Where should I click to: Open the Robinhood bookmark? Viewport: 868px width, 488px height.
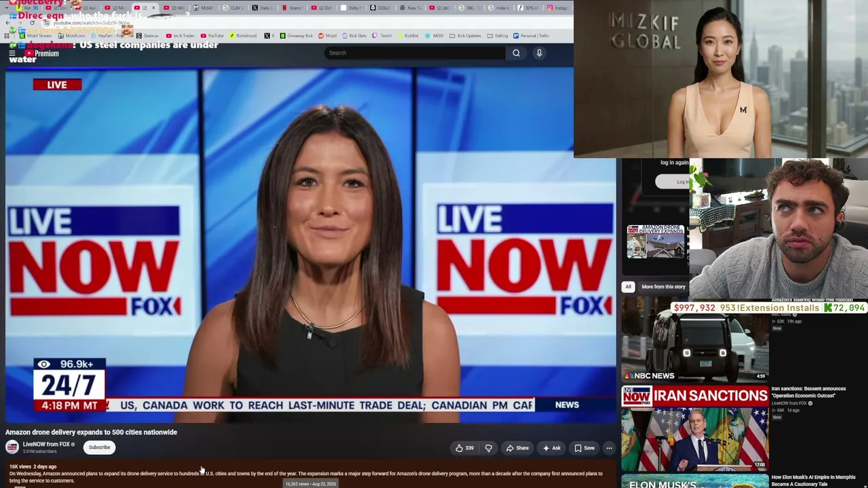[243, 36]
